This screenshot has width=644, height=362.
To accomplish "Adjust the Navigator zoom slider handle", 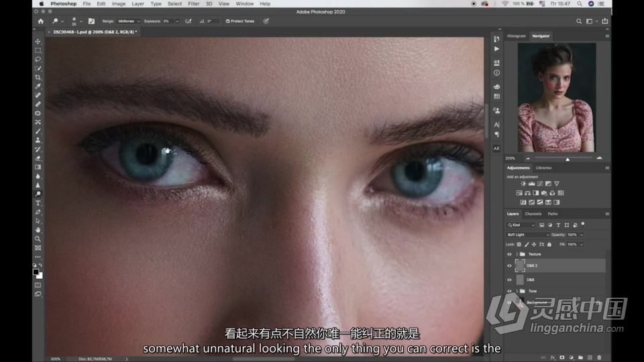I will 568,160.
